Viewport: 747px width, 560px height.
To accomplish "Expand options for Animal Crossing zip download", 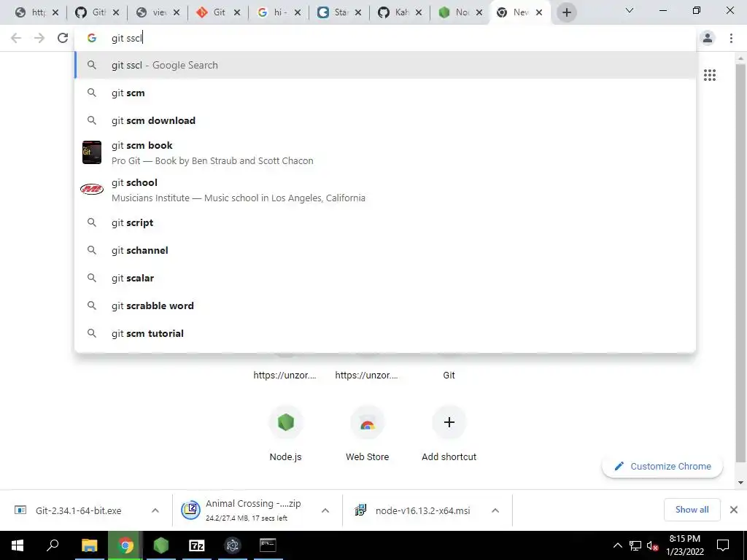I will pyautogui.click(x=325, y=510).
